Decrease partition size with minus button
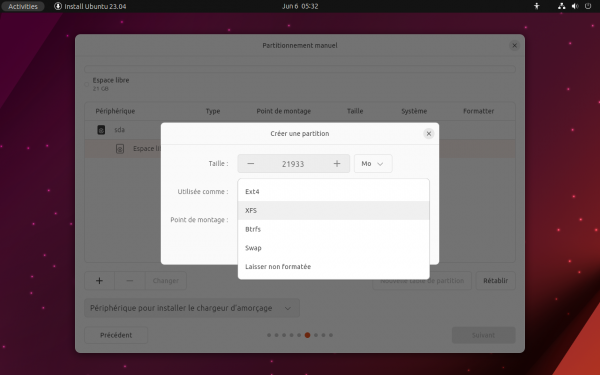The height and width of the screenshot is (375, 600). pyautogui.click(x=251, y=164)
